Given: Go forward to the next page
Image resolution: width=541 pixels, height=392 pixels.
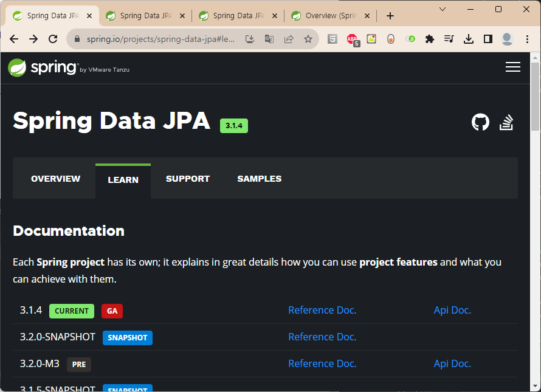Looking at the screenshot, I should [33, 39].
